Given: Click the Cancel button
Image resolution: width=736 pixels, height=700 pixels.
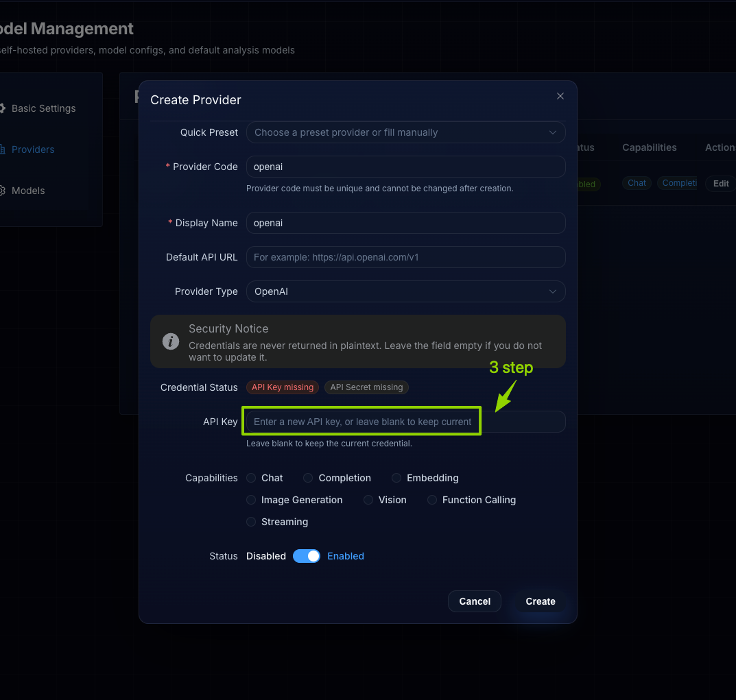Looking at the screenshot, I should click(475, 601).
